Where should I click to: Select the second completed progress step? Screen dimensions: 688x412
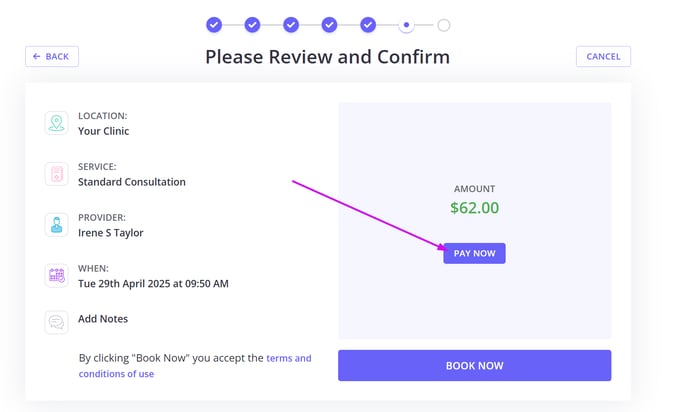pos(252,25)
